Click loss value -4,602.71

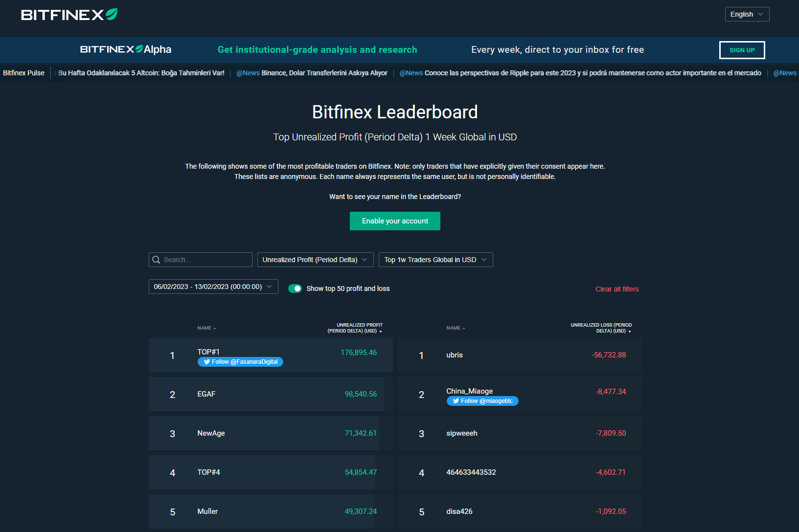[x=611, y=472]
